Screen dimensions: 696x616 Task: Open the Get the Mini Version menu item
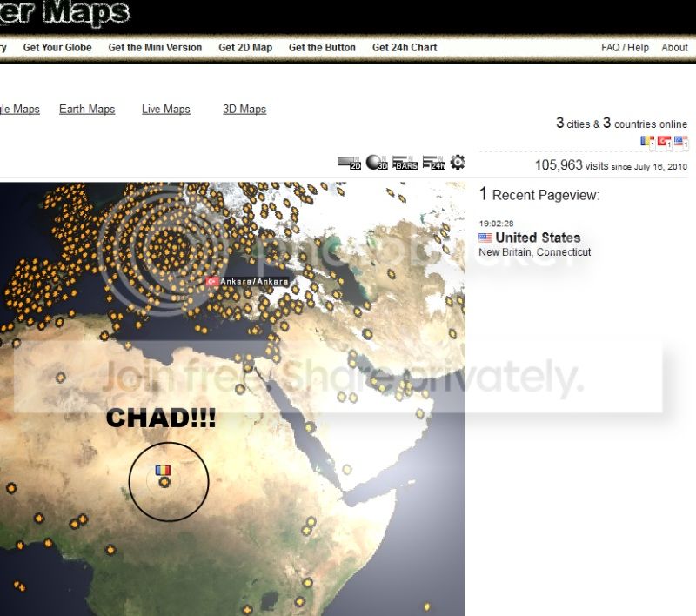[x=155, y=48]
